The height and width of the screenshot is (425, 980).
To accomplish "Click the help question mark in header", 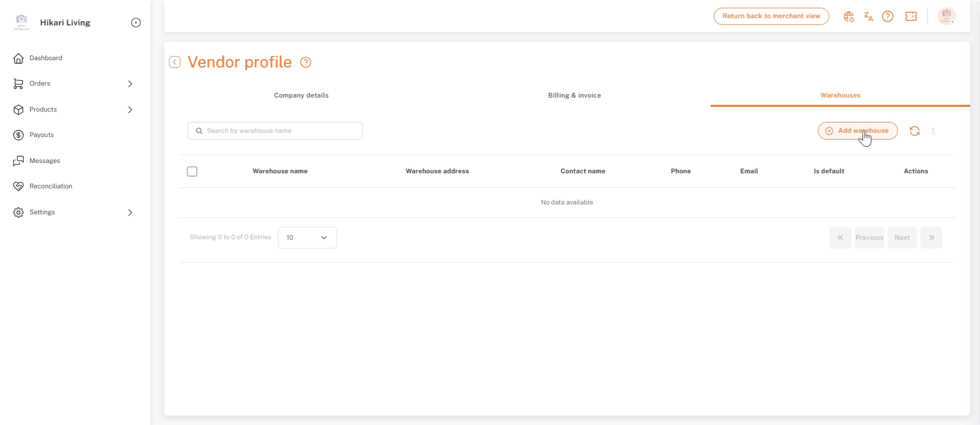I will (x=888, y=17).
